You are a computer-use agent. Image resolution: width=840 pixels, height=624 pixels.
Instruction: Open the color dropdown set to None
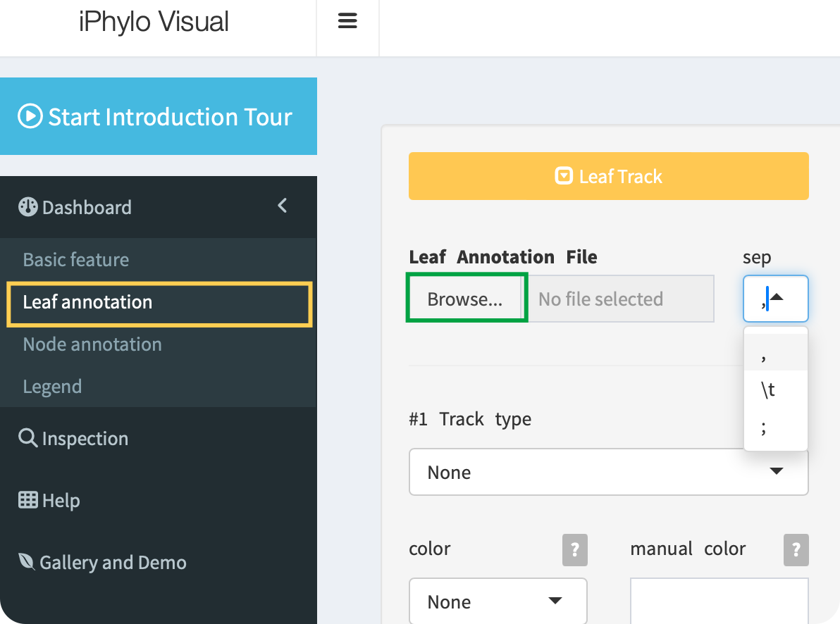tap(498, 601)
